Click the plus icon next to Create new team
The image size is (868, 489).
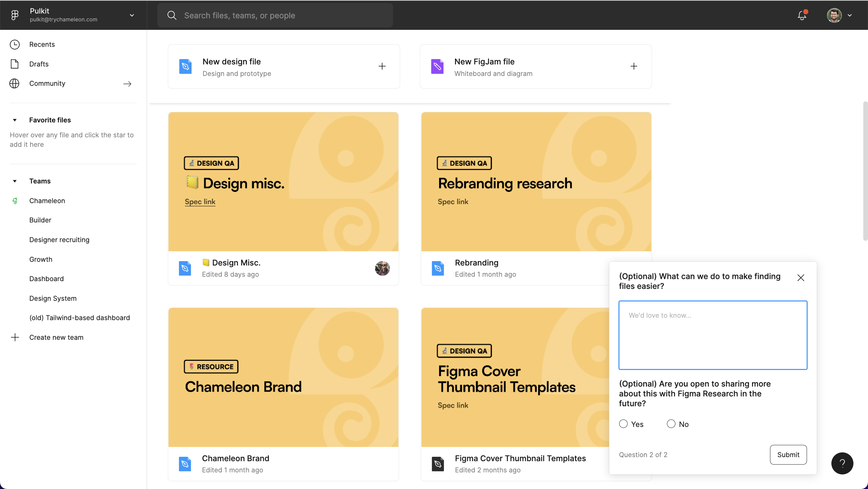(15, 337)
